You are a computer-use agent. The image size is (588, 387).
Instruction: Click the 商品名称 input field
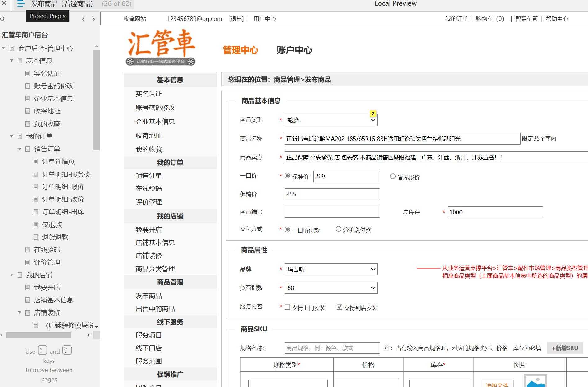click(402, 139)
